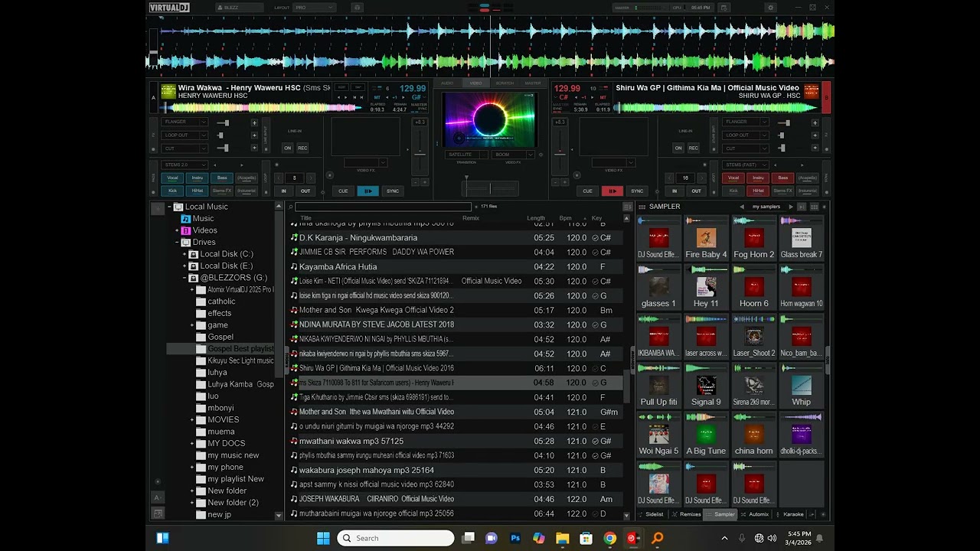
Task: Click the CUT plus button on right deck
Action: coord(815,148)
